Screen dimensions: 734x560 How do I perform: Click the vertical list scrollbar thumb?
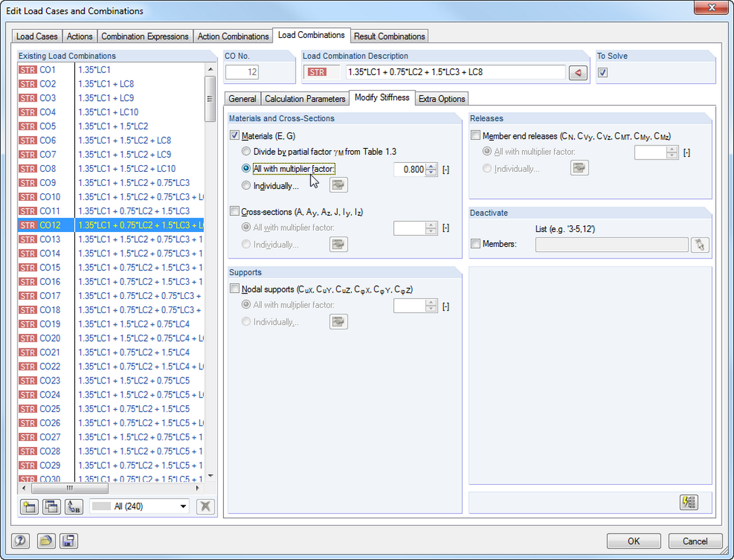(210, 98)
